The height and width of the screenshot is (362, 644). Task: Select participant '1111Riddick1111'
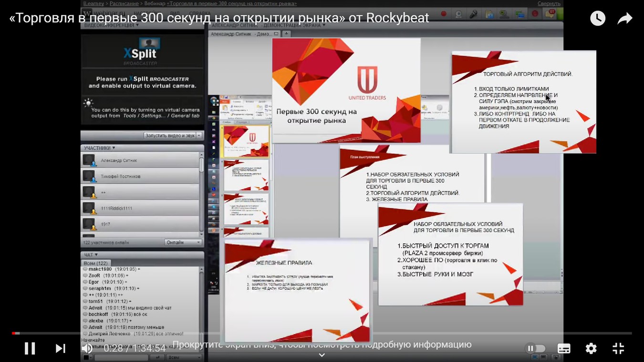pos(140,208)
